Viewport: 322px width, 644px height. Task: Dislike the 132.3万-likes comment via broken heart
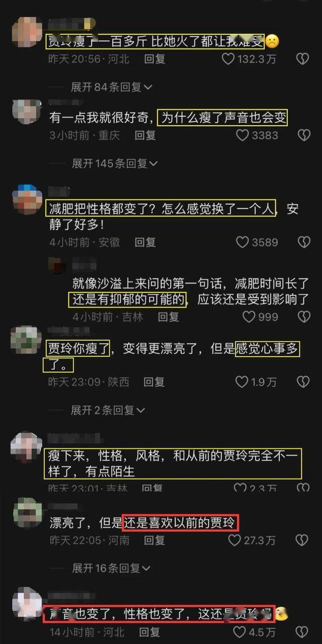(x=302, y=59)
